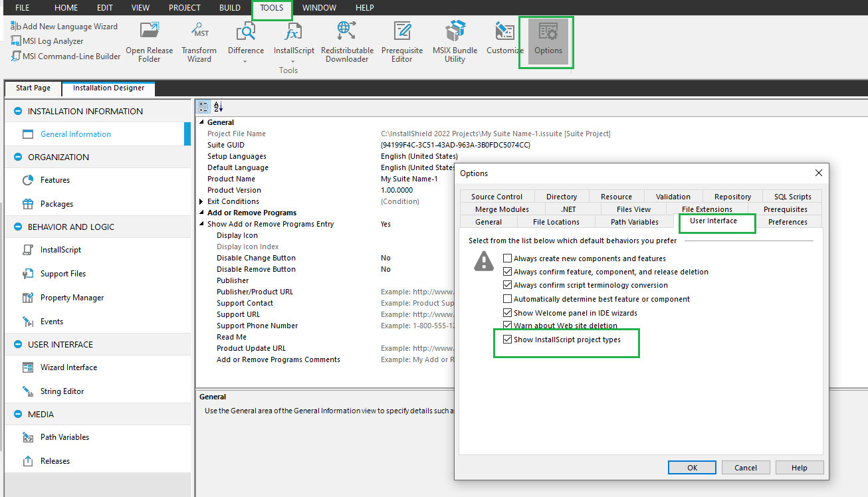Launch the Transform Wizard
This screenshot has height=497, width=868.
[199, 41]
